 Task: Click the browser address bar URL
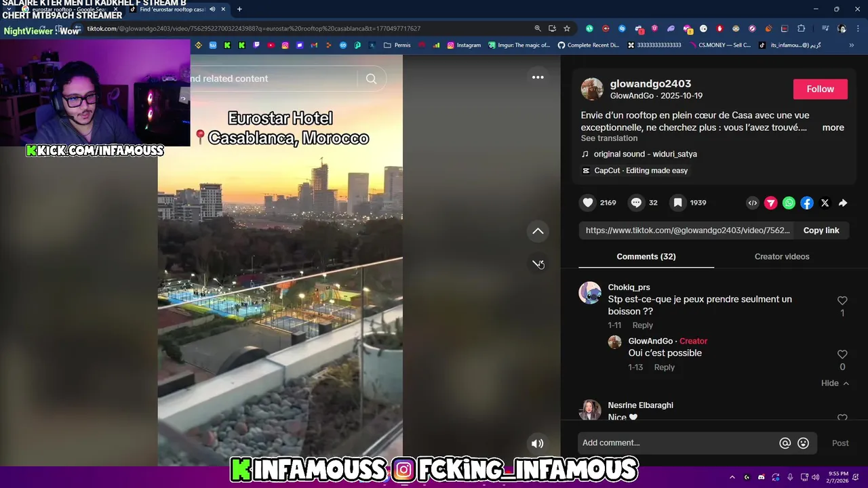[x=254, y=28]
